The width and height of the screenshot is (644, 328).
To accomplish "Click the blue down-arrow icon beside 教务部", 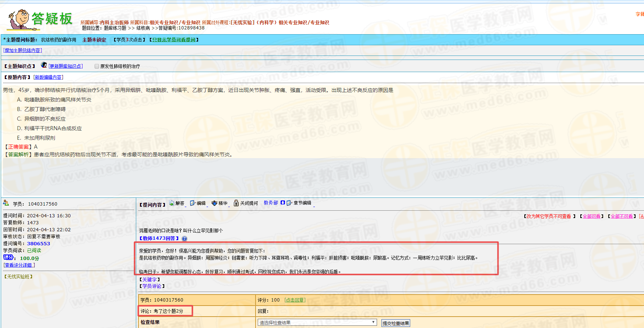I will pos(282,203).
